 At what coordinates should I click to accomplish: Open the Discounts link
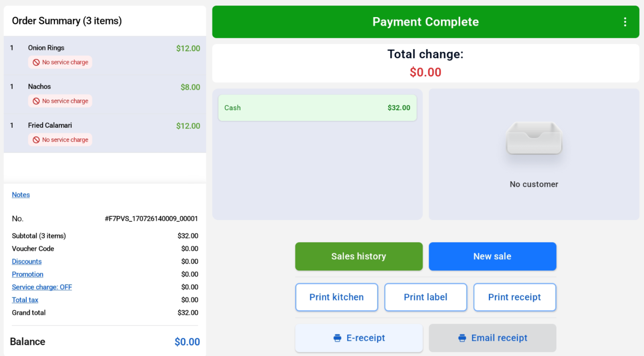[27, 262]
